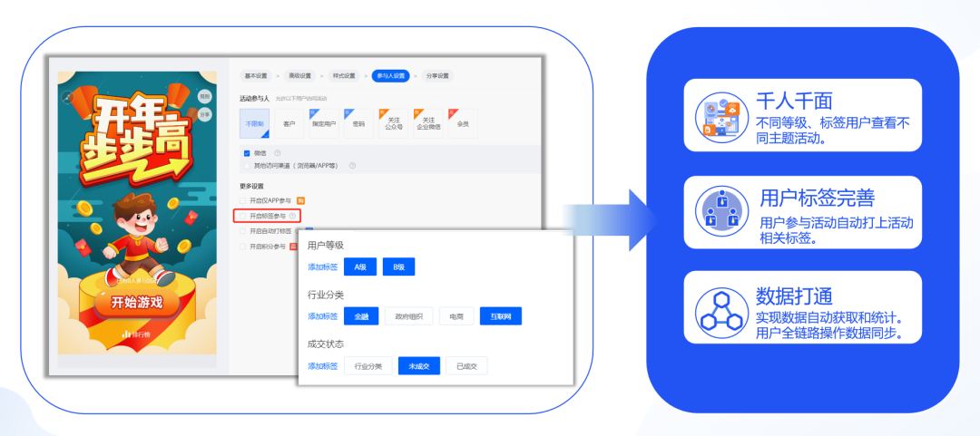Choose 客户 participant option
The height and width of the screenshot is (436, 980).
[289, 123]
